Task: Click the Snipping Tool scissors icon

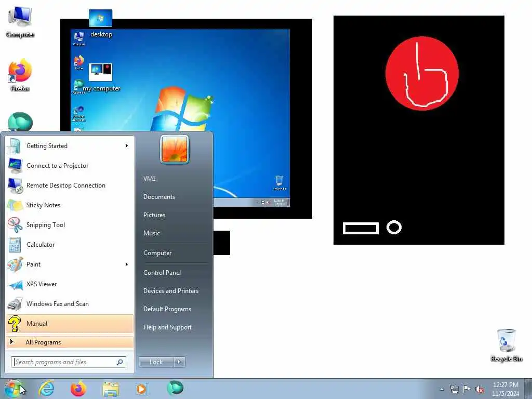Action: [x=15, y=225]
